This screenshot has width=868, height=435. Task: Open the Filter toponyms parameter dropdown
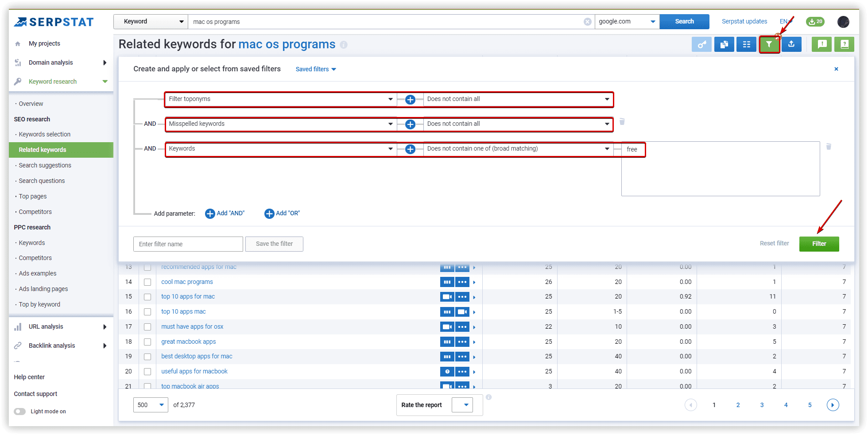tap(281, 99)
